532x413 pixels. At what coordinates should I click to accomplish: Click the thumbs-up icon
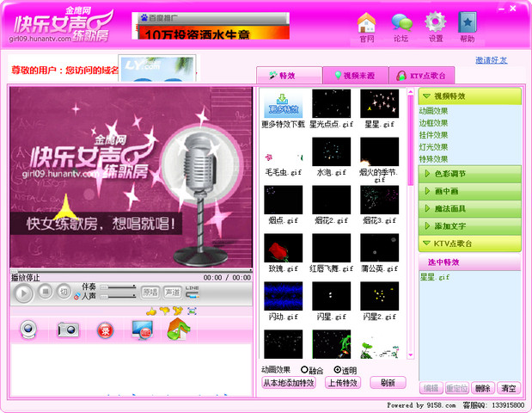(151, 311)
